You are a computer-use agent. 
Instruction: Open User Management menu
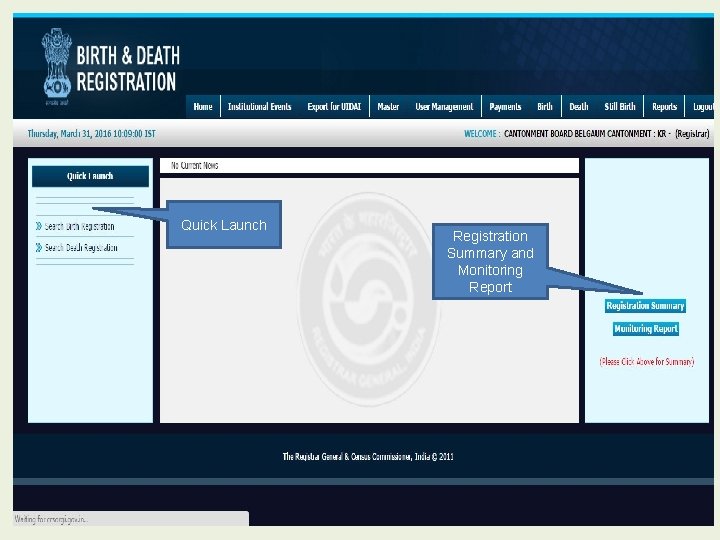click(444, 107)
